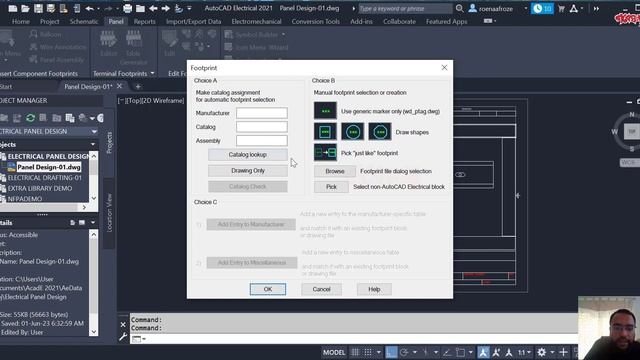Click the Catalog input field
Image resolution: width=640 pixels, height=360 pixels.
coord(262,127)
